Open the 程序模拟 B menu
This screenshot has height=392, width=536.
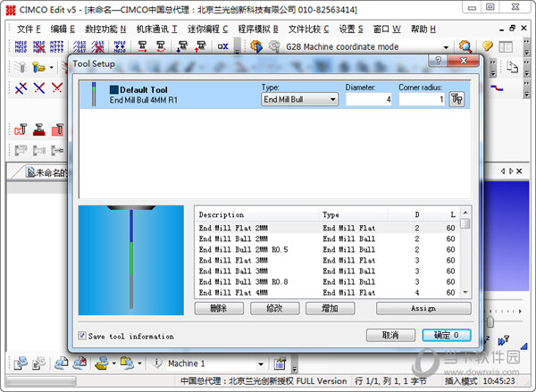tap(258, 29)
